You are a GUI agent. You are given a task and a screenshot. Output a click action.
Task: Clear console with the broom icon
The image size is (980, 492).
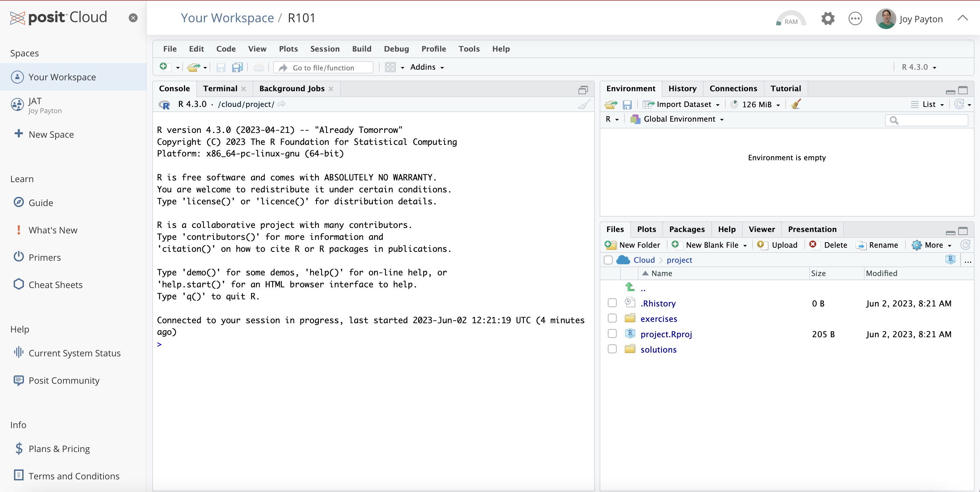point(584,104)
